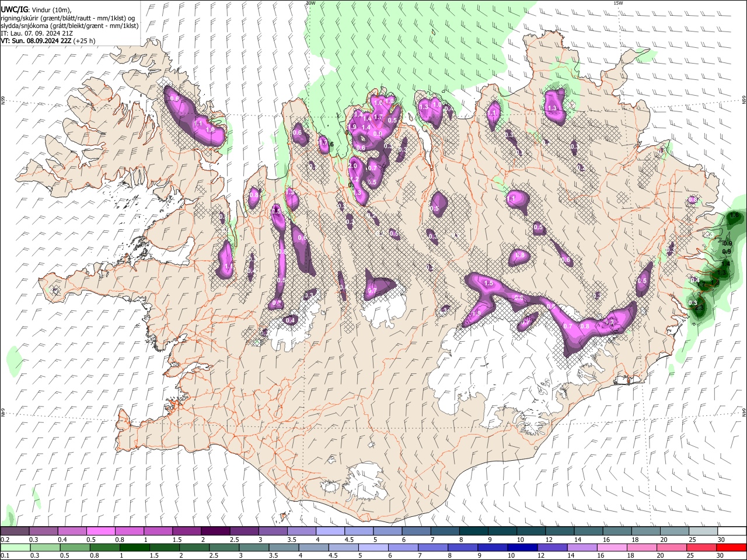
Task: Pick upper-row swatch between 1.5 and 2
Action: coord(186,531)
